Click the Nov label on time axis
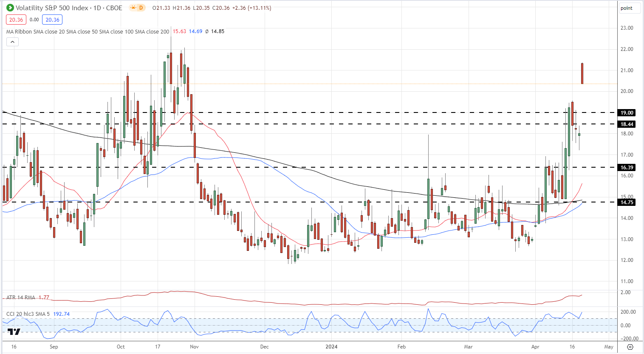 click(194, 347)
